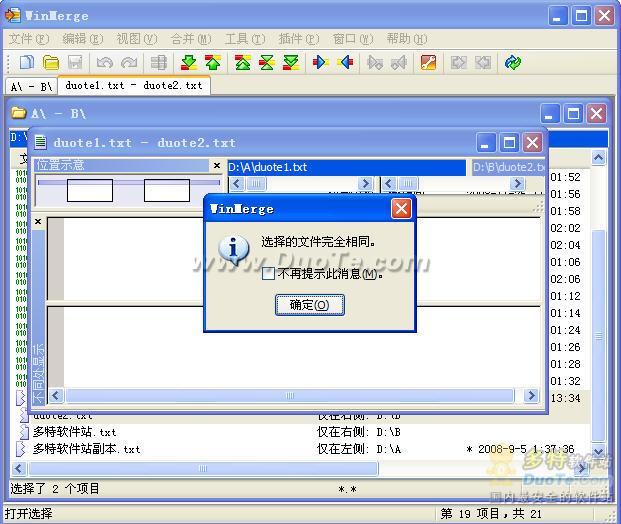
Task: Open the 合并 (Merge) menu
Action: coord(190,39)
